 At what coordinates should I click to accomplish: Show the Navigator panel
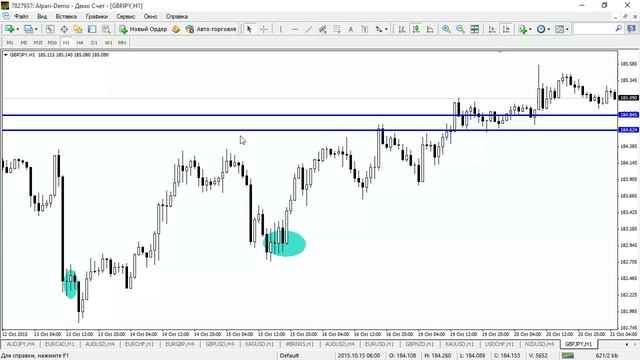coord(78,29)
